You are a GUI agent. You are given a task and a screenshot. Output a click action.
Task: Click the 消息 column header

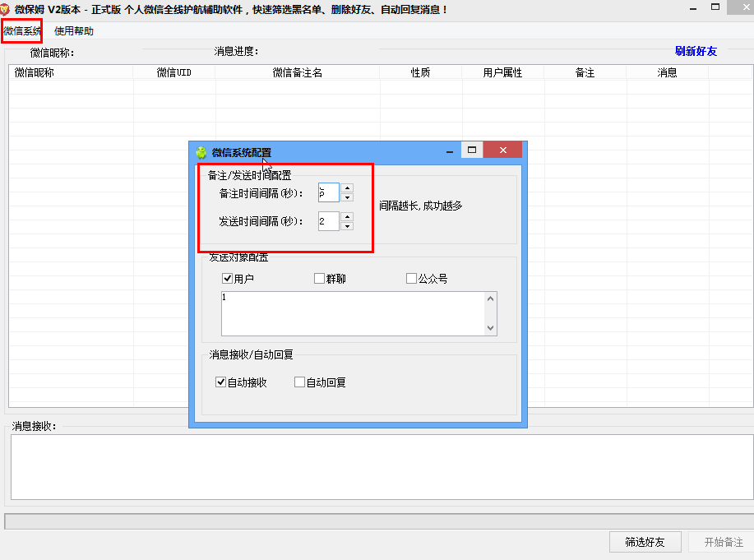coord(667,72)
